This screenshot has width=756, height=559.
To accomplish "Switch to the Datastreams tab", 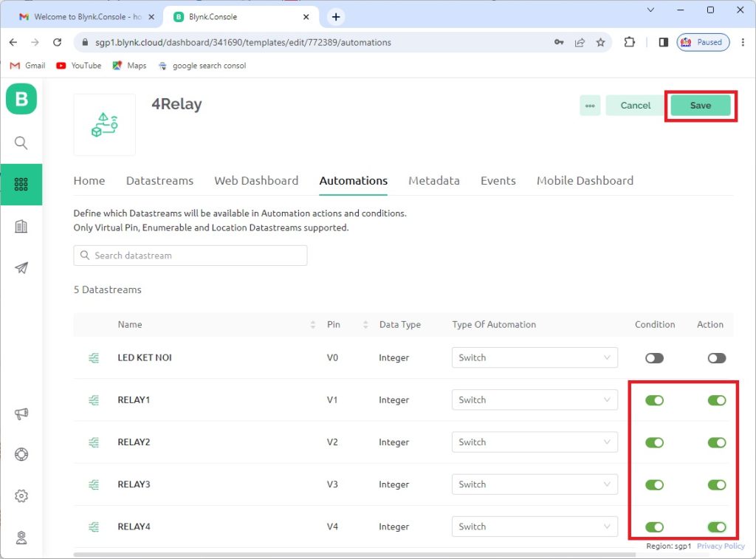I will point(159,181).
